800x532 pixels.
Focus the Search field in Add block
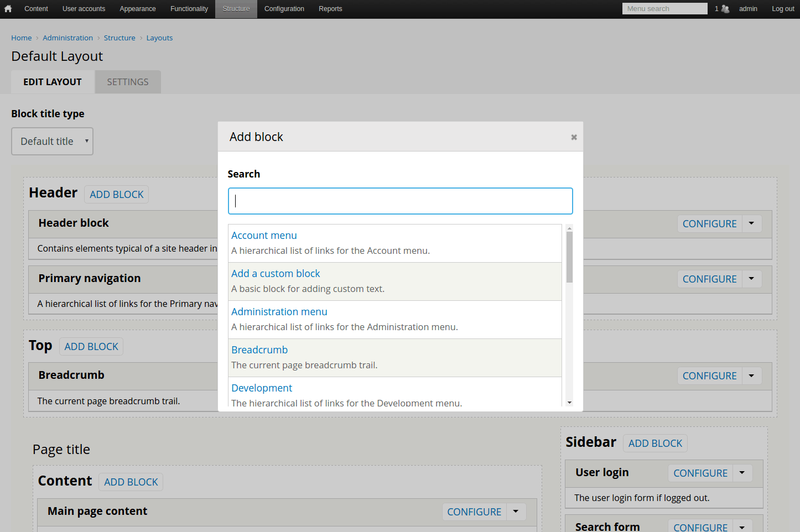point(400,201)
